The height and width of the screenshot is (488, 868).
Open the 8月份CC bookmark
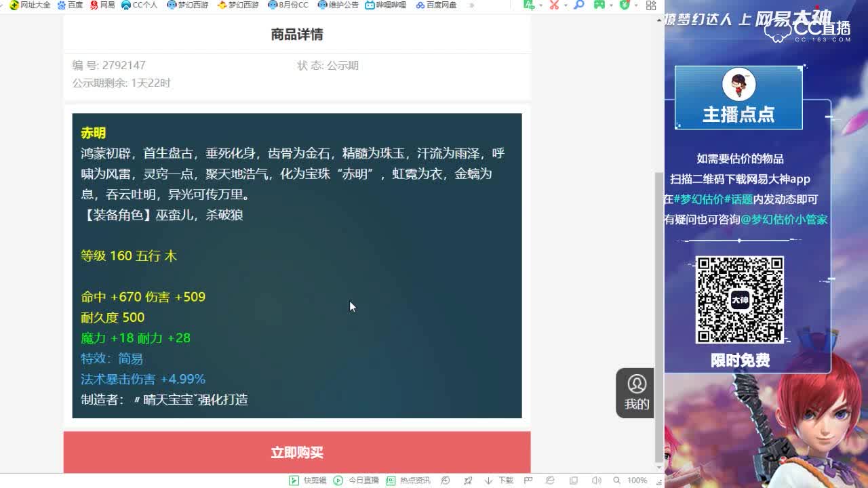click(288, 5)
